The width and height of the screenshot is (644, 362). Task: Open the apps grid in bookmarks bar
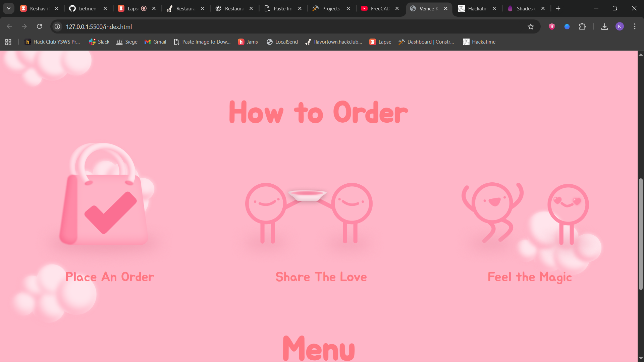[8, 42]
